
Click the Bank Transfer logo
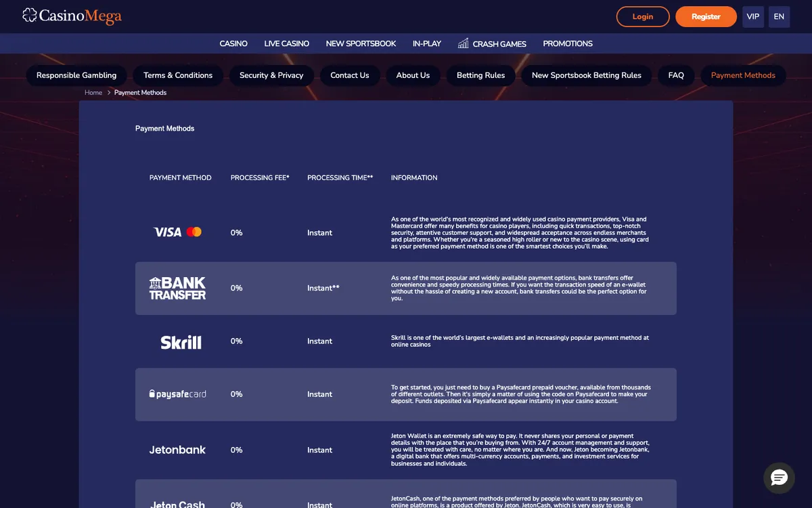pyautogui.click(x=177, y=288)
